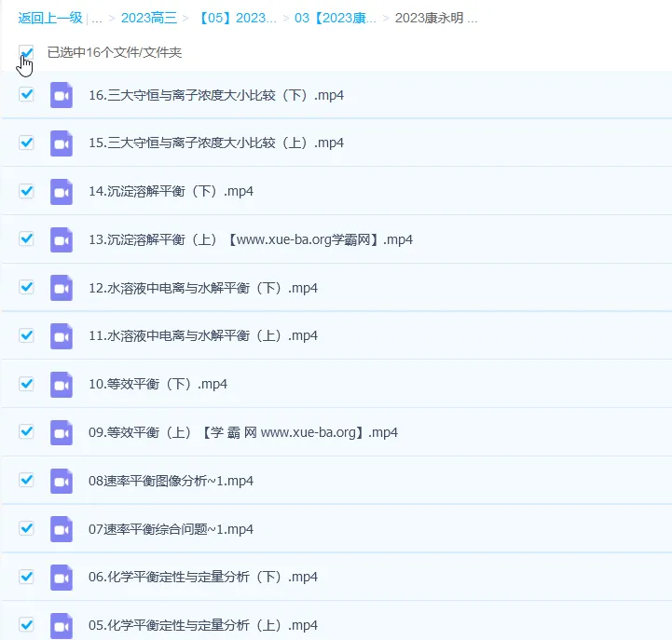Image resolution: width=672 pixels, height=640 pixels.
Task: Uncheck the checkbox for 13.沉淀溶解平衡（上）
Action: pos(26,238)
